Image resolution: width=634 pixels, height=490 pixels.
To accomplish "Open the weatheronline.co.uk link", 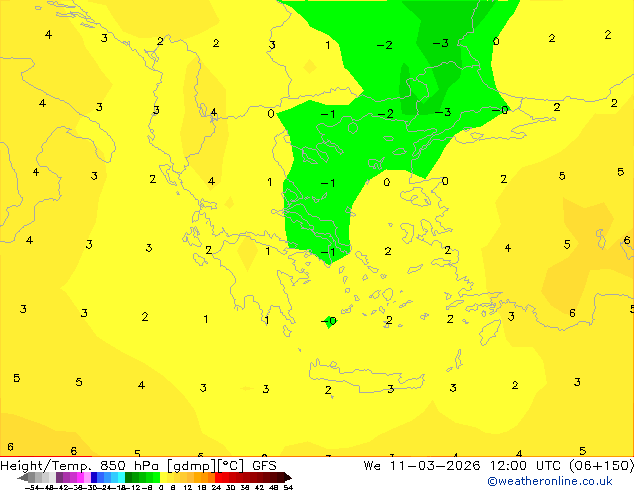I will tap(550, 481).
